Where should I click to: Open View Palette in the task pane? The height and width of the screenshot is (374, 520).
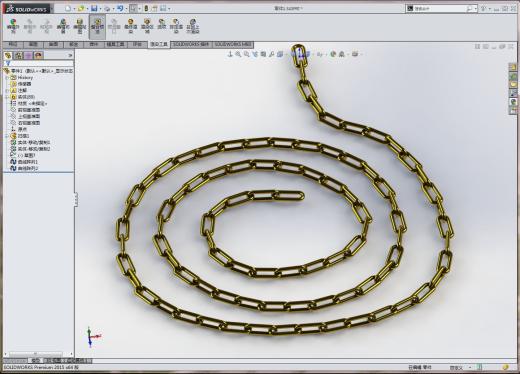[513, 93]
